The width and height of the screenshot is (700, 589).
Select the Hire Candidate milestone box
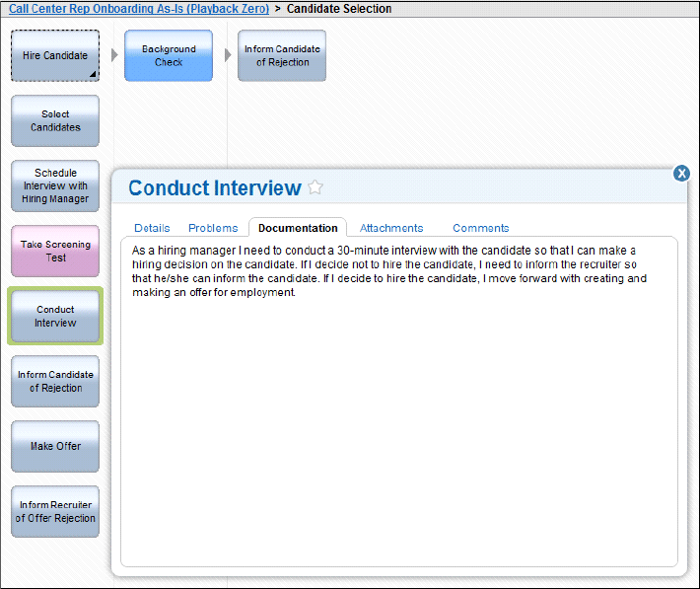[55, 56]
